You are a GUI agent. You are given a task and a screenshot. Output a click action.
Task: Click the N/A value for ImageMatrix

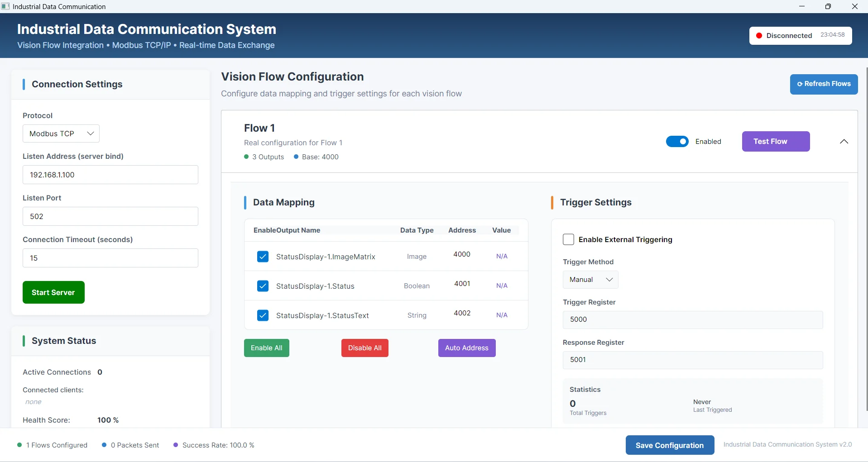(x=502, y=256)
